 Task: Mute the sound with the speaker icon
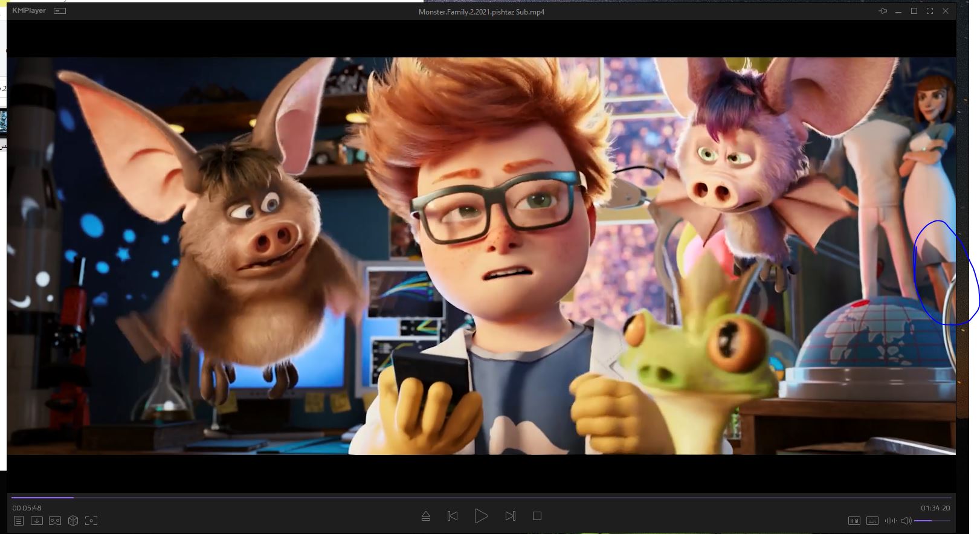[906, 521]
